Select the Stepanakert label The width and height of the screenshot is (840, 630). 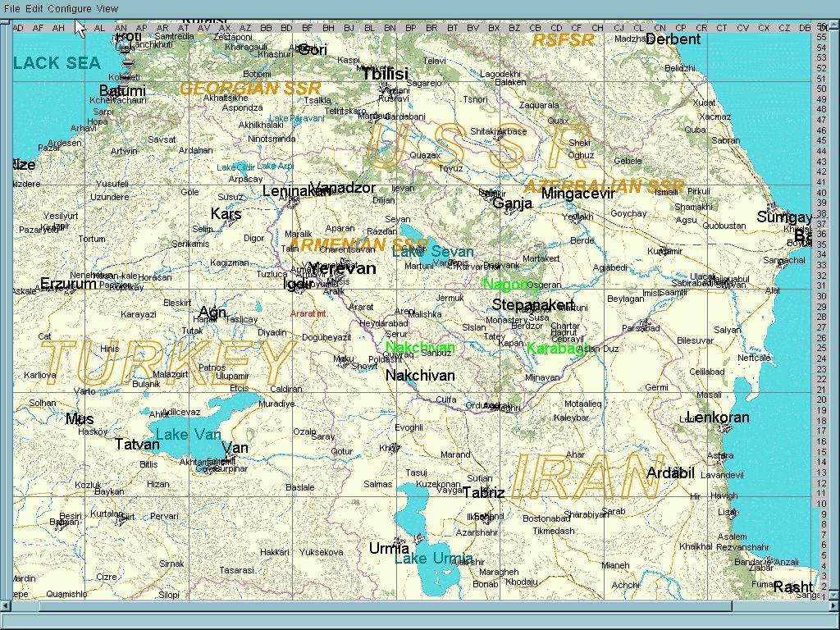tap(533, 305)
